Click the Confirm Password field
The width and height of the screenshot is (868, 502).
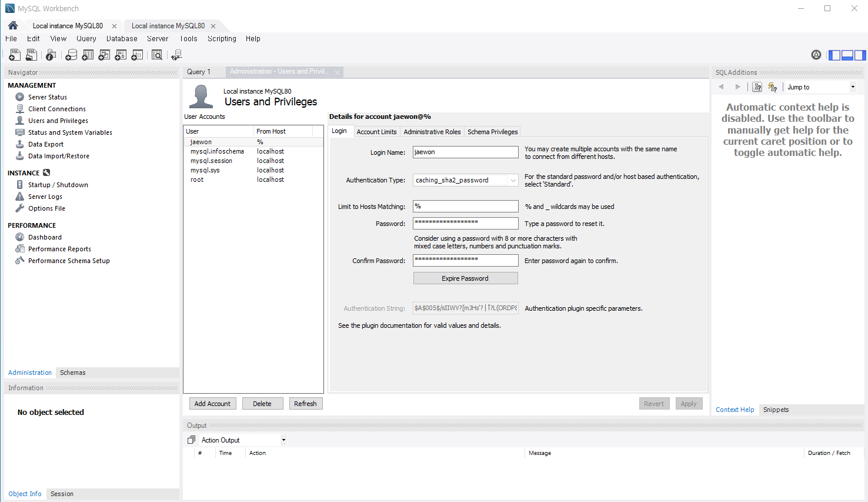(x=465, y=260)
